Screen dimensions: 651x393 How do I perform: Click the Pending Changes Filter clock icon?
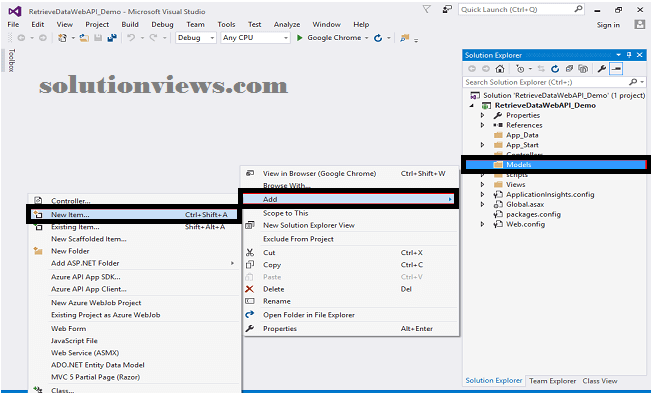[x=520, y=69]
